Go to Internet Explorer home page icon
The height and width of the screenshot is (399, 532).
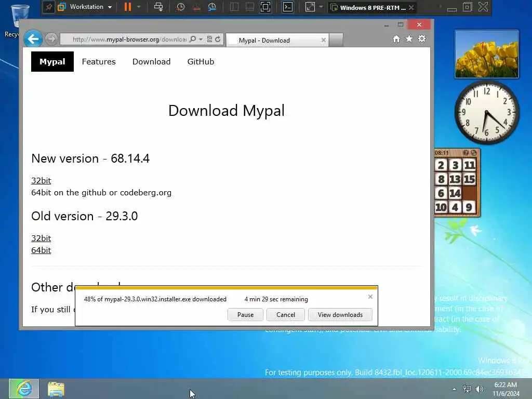click(x=396, y=39)
